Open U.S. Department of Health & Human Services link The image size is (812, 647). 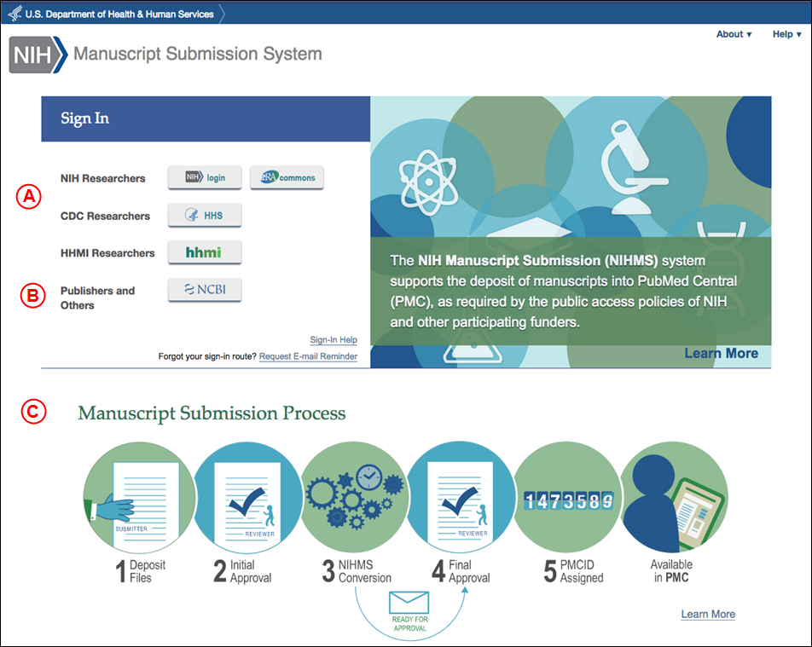coord(119,14)
